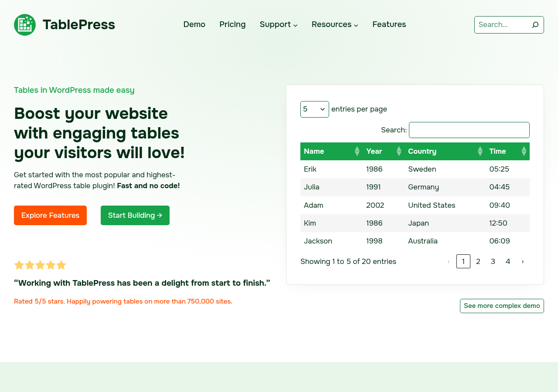Click the Tables in WordPress made easy tagline

(x=74, y=90)
